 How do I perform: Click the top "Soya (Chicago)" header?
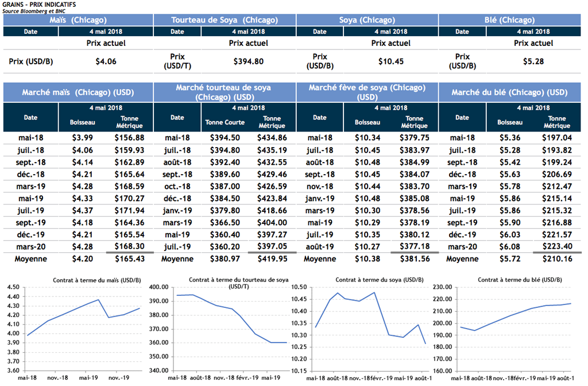367,20
